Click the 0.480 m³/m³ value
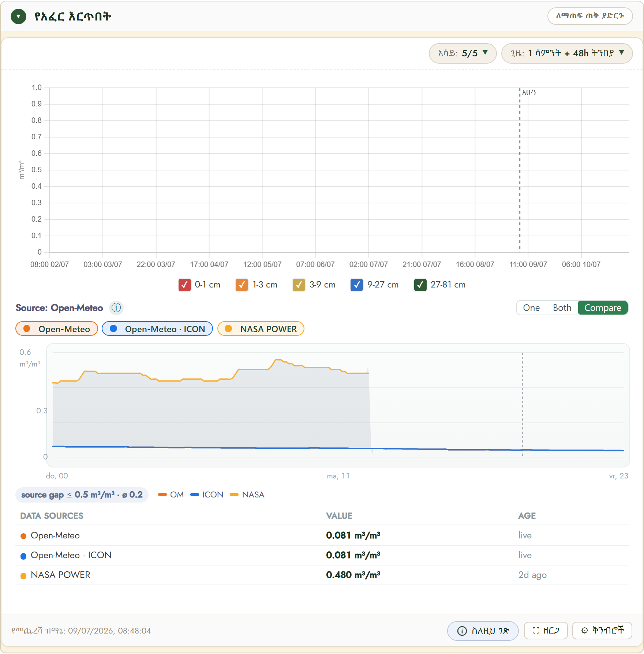Viewport: 644px width, 654px height. (353, 575)
